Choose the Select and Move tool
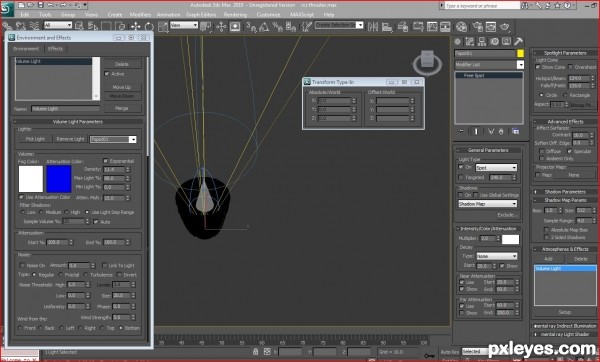Screen dimensions: 600x362 click(x=135, y=26)
